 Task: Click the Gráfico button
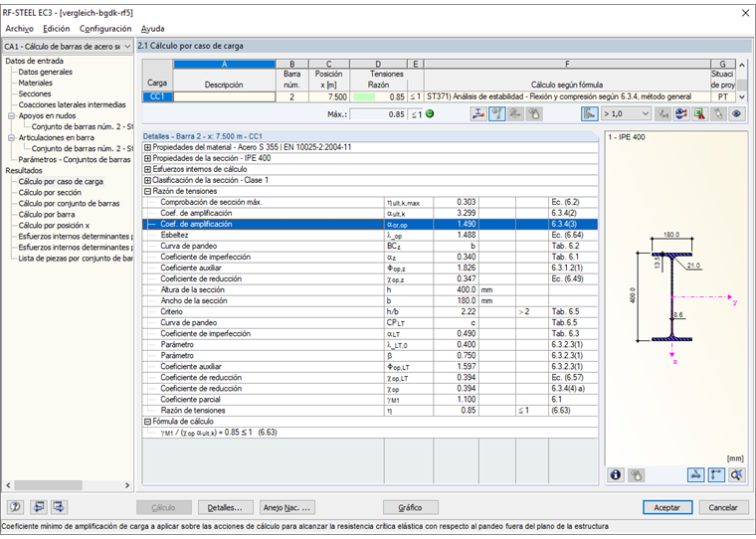410,507
